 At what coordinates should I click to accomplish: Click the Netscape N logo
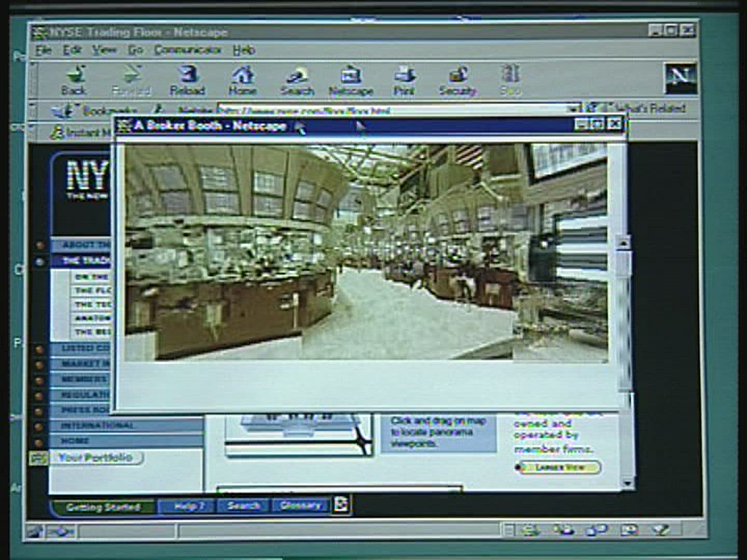click(x=680, y=78)
